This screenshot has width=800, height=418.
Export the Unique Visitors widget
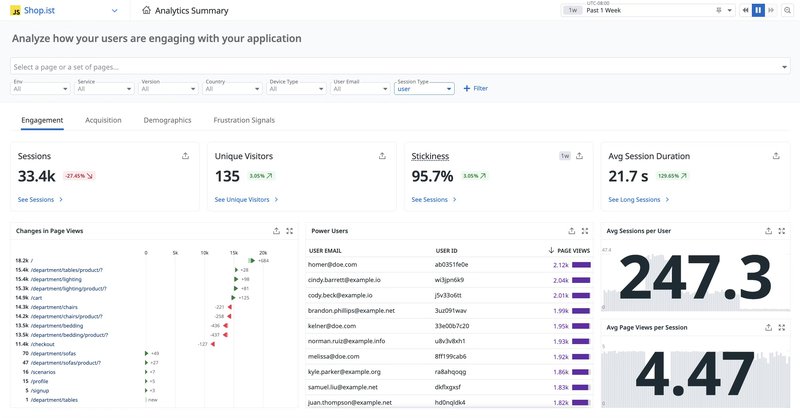coord(382,156)
